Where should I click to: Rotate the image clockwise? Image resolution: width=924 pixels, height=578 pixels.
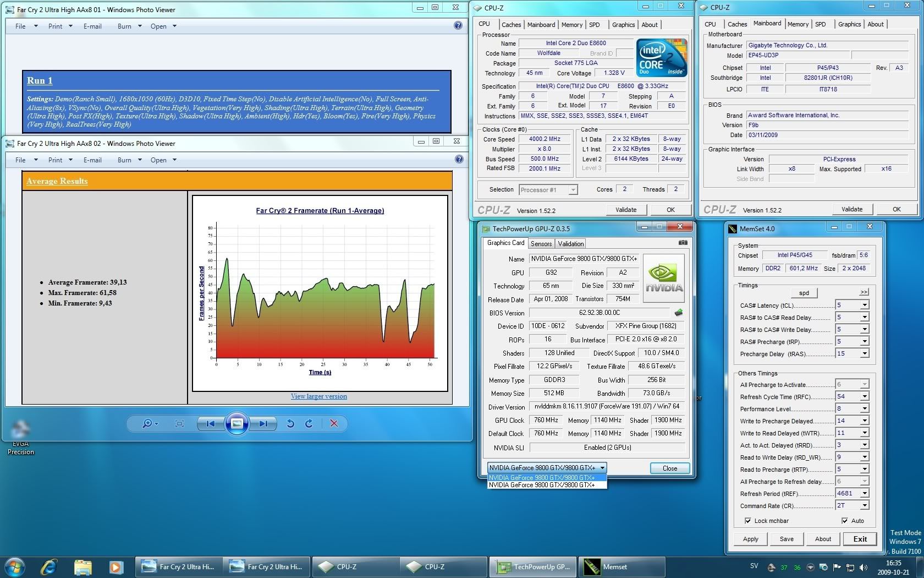(309, 423)
